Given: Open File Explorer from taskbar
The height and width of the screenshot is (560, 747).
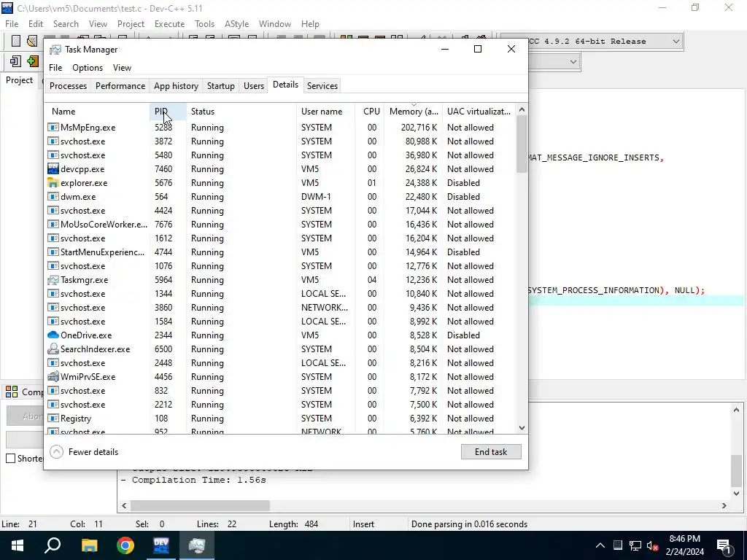Looking at the screenshot, I should [89, 545].
